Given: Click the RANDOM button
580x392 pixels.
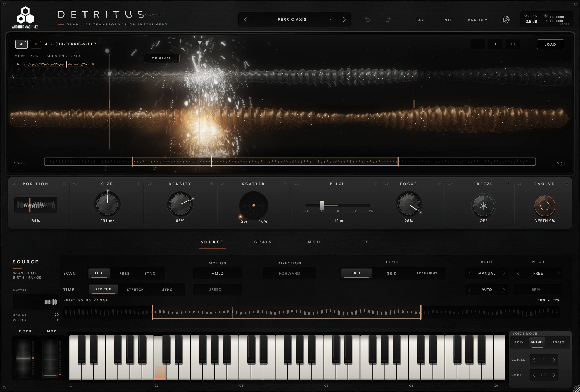Looking at the screenshot, I should point(478,20).
